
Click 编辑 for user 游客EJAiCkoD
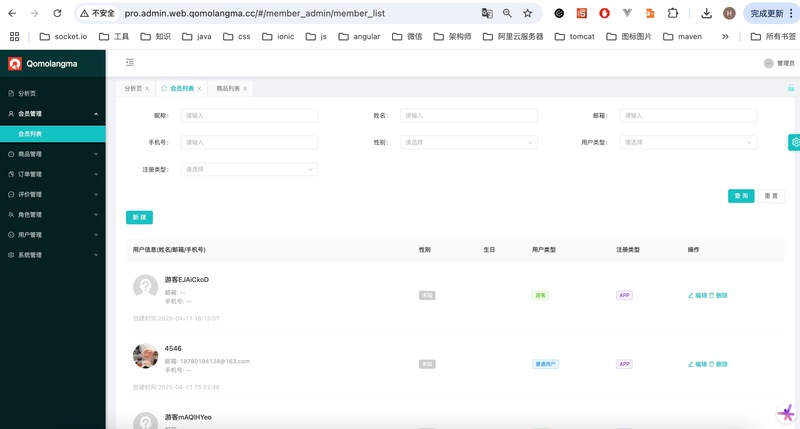(x=697, y=295)
